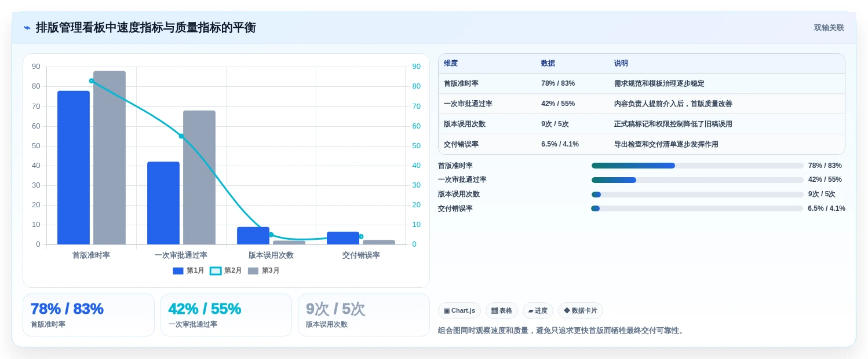This screenshot has width=868, height=359.
Task: Click the gray 第3月 bar for 一次审批通过率
Action: tap(199, 177)
